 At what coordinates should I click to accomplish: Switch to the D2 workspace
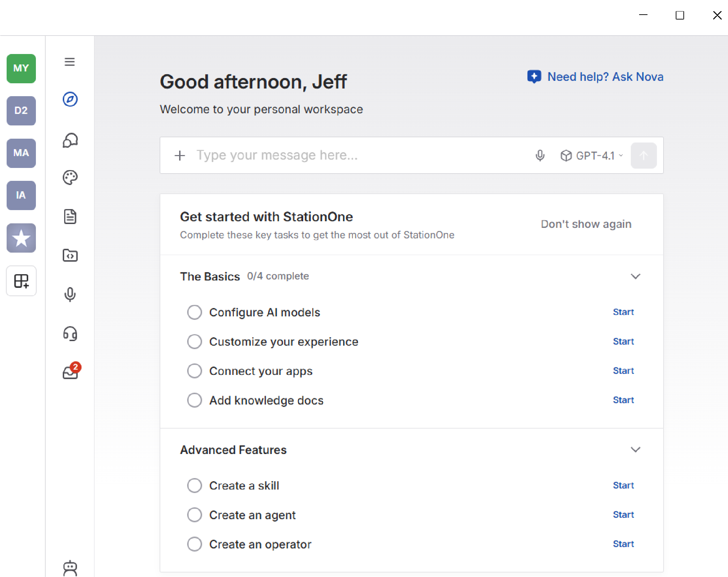[x=21, y=111]
